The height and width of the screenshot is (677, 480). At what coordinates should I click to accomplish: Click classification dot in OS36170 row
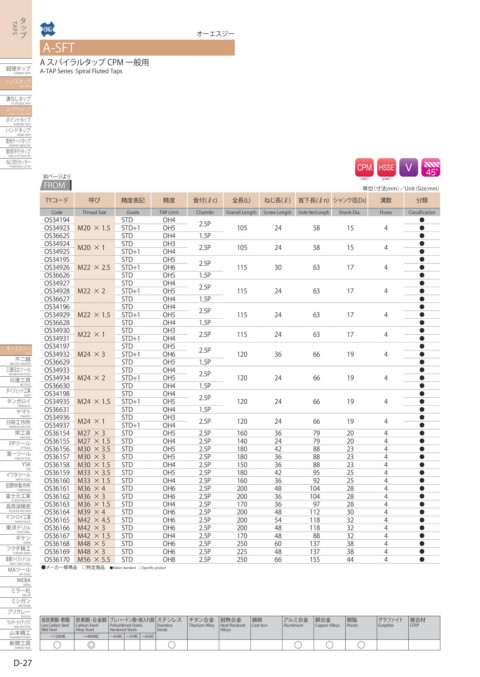(x=422, y=560)
